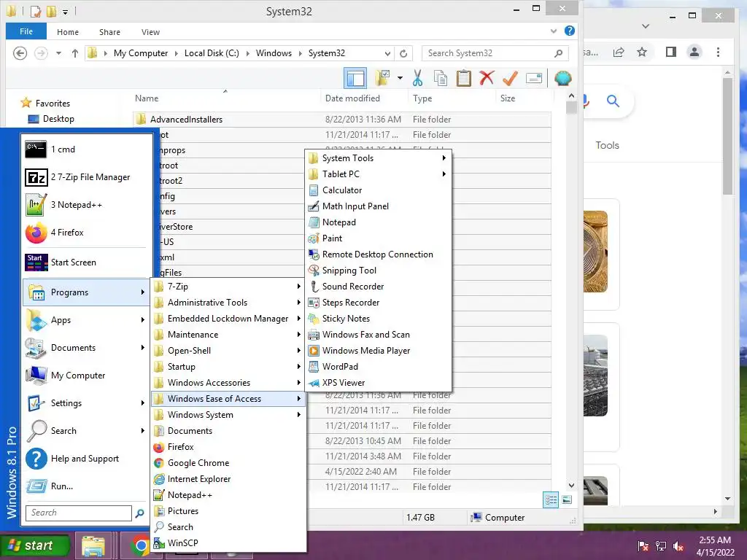Launch Steps Recorder
Image resolution: width=747 pixels, height=560 pixels.
(x=379, y=303)
